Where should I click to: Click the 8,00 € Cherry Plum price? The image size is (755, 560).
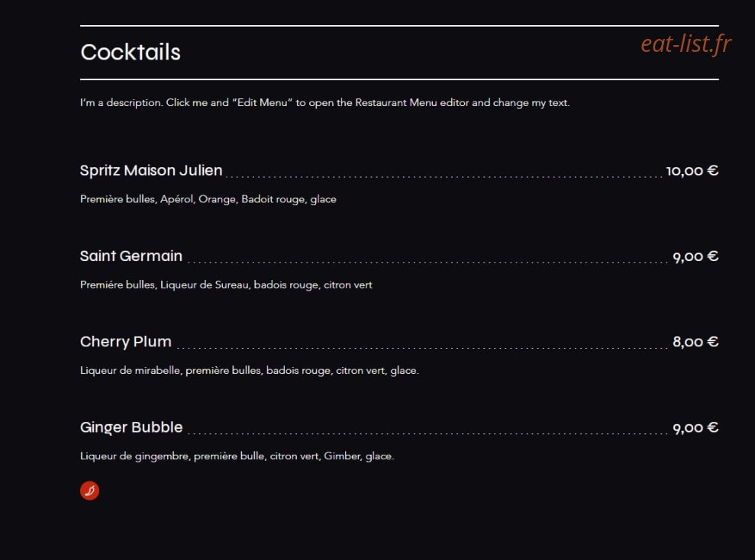[x=695, y=342]
